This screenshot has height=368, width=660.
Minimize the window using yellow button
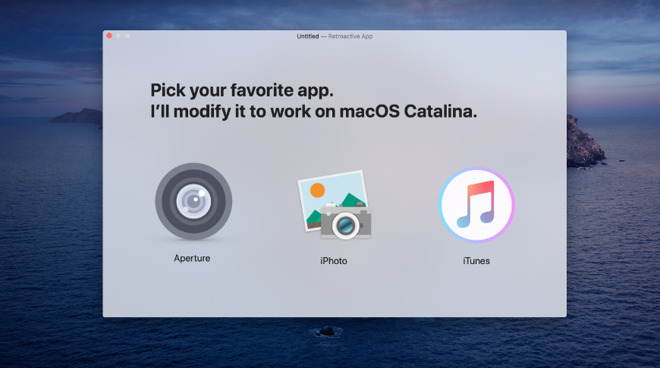coord(118,36)
